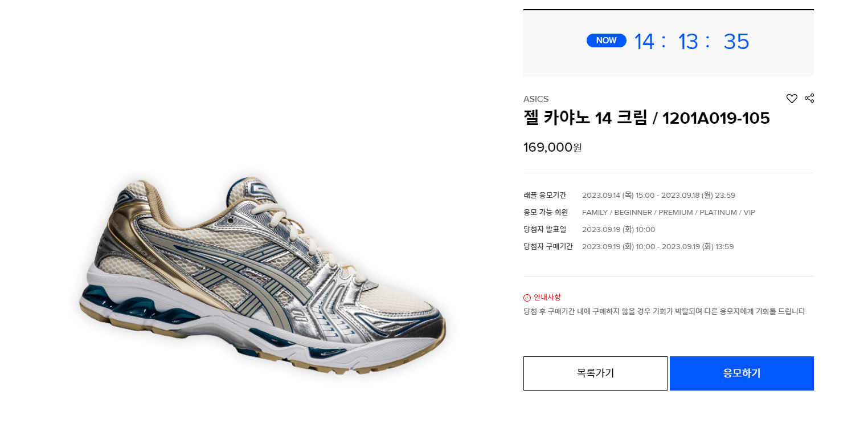868x443 pixels.
Task: Click the notice sentence below 안내사항
Action: click(665, 312)
